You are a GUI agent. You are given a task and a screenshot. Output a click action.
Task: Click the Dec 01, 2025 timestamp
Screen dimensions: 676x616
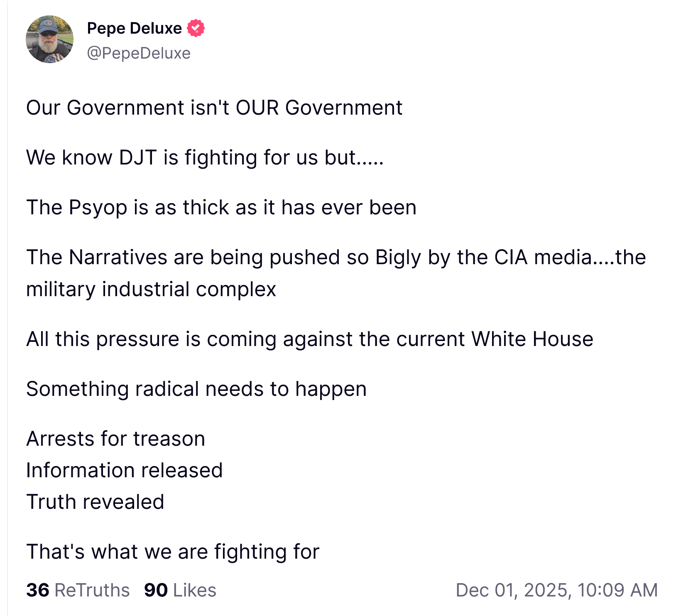click(556, 590)
